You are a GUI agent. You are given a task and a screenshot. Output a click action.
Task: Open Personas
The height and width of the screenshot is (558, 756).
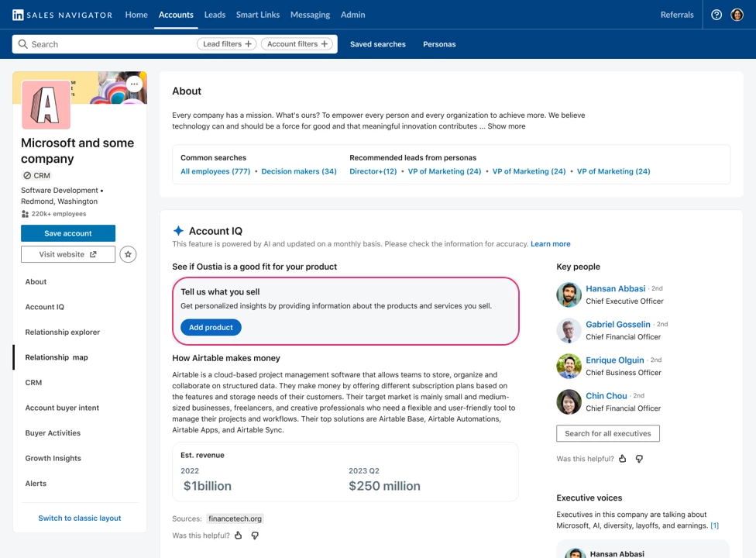(x=439, y=44)
